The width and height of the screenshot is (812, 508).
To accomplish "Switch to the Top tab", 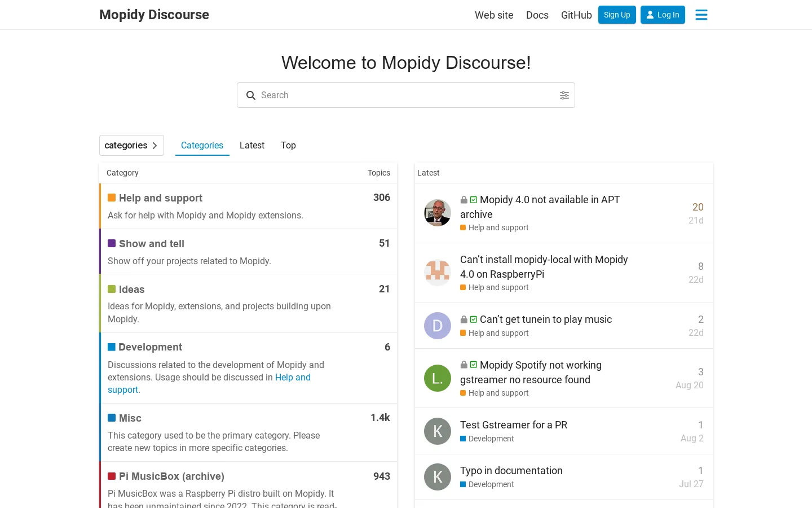I will (x=288, y=145).
